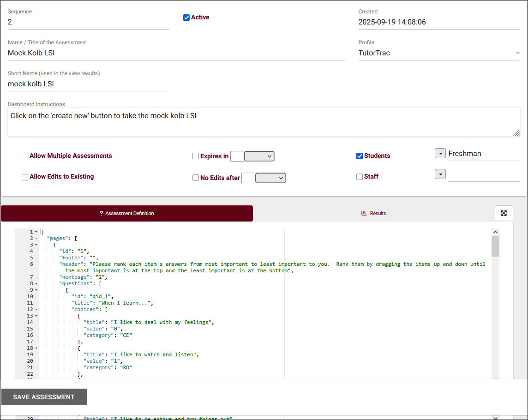Open the Profile dropdown showing TutorTrac

[x=438, y=53]
